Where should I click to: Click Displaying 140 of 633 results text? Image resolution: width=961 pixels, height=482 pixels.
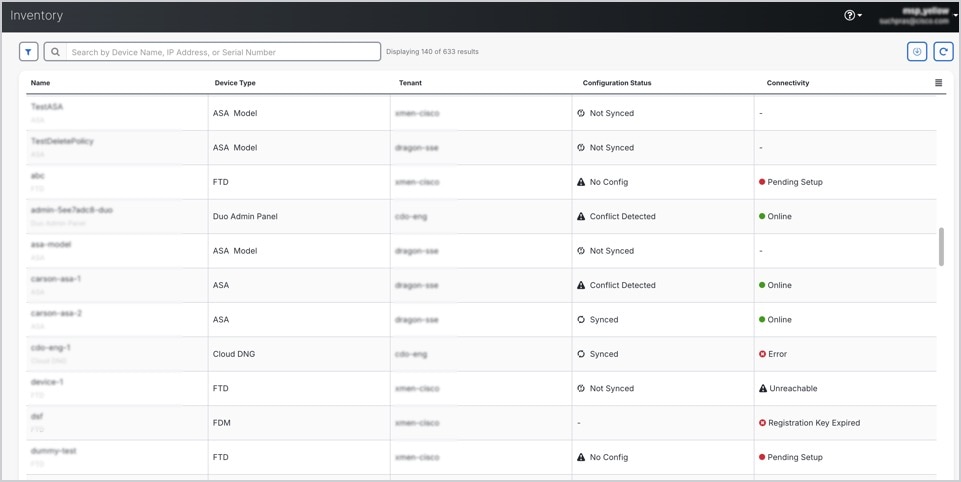click(x=432, y=52)
